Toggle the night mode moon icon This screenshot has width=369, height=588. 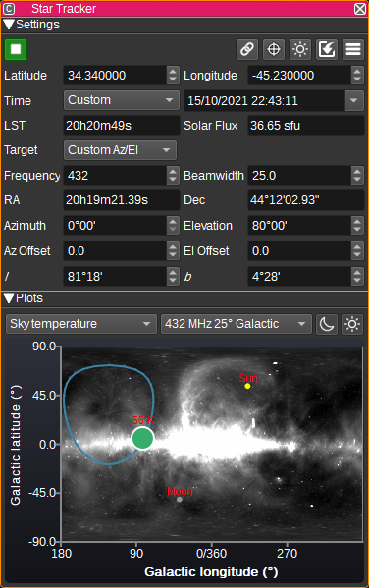pyautogui.click(x=326, y=324)
